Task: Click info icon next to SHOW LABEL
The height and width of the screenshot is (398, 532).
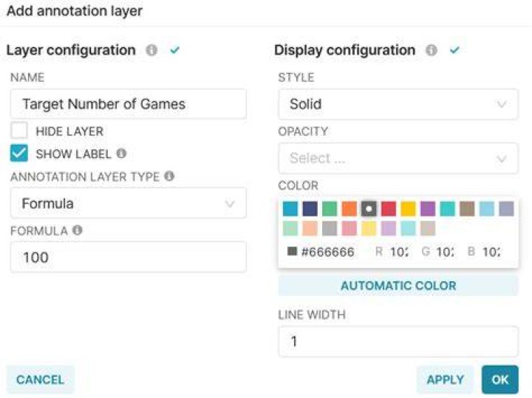Action: point(121,154)
